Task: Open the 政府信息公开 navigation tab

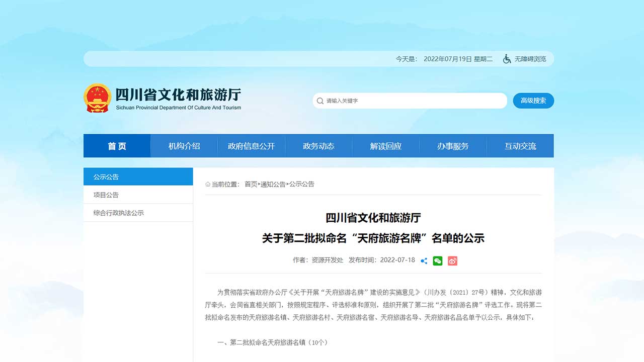Action: point(252,146)
